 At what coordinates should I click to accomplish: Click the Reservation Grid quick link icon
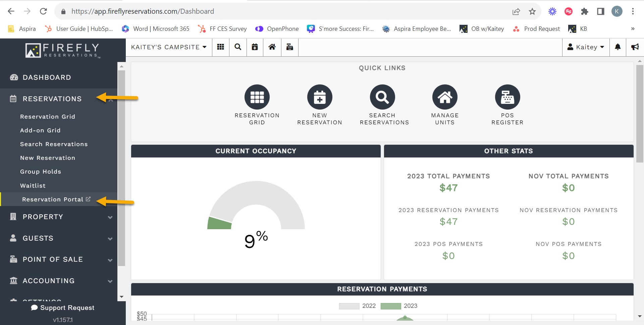coord(257,97)
